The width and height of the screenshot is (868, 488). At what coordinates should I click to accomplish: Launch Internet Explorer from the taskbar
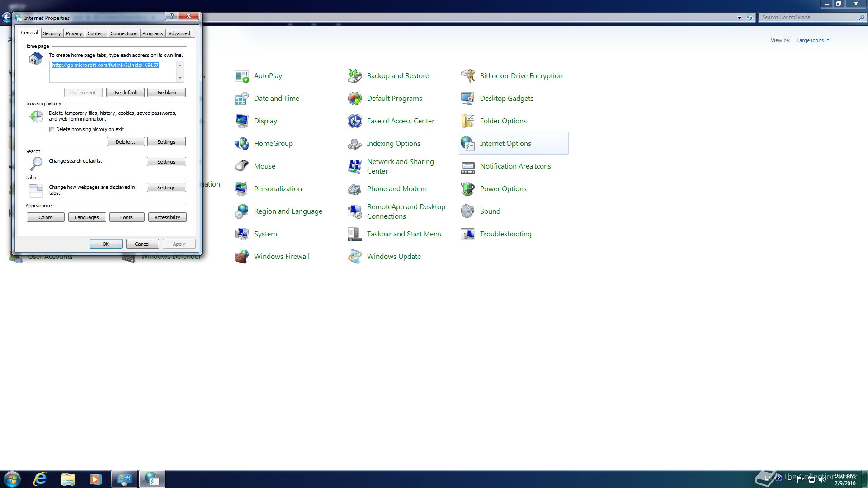coord(40,479)
